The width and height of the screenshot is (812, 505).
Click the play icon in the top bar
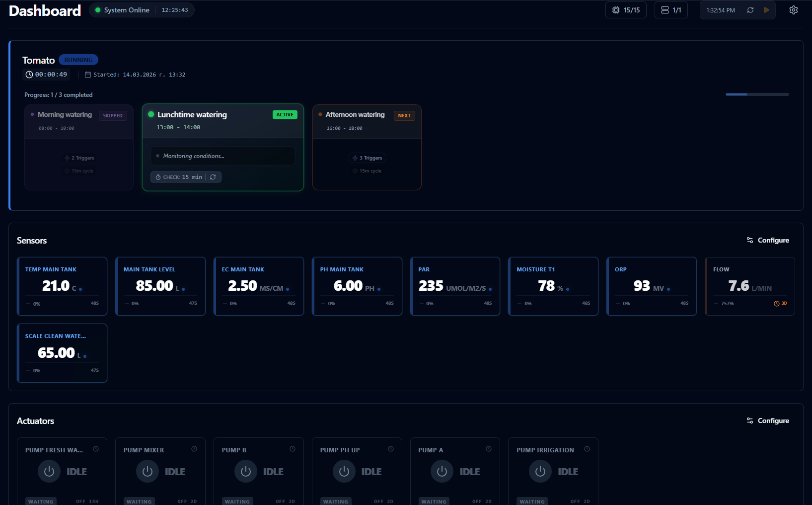coord(766,10)
